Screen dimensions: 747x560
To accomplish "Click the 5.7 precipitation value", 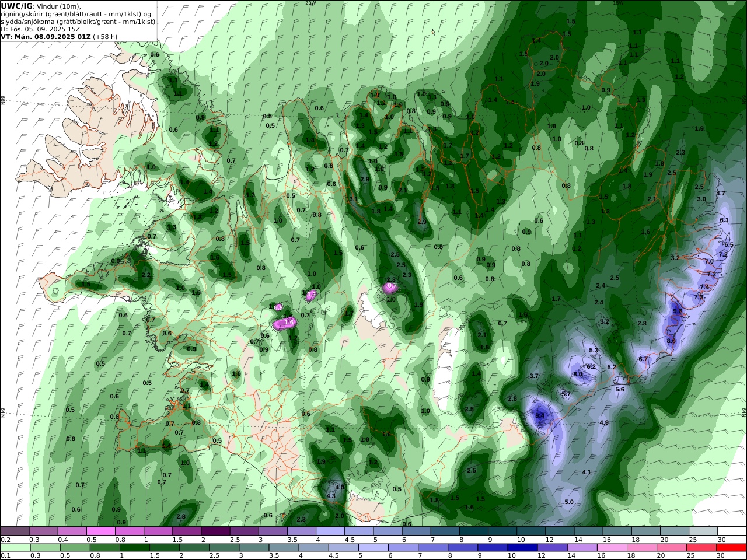I will click(566, 394).
